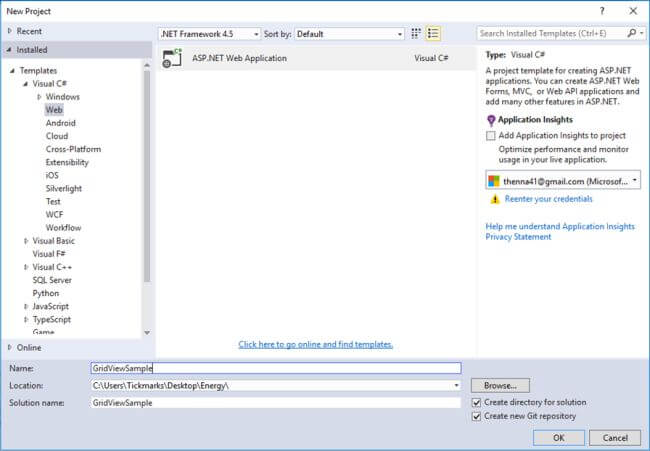The width and height of the screenshot is (650, 451).
Task: Select the Python node
Action: pyautogui.click(x=46, y=293)
